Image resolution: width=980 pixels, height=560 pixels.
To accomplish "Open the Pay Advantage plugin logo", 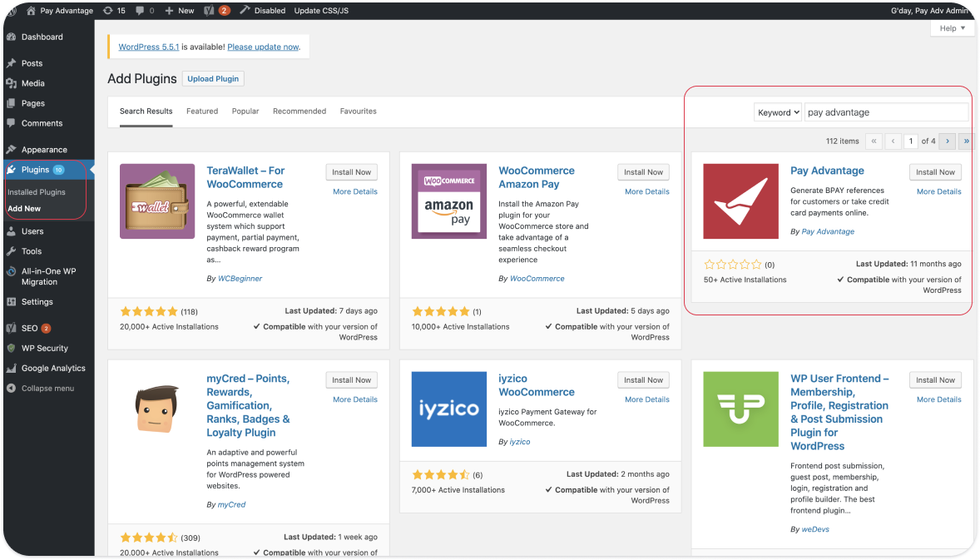I will [x=740, y=201].
